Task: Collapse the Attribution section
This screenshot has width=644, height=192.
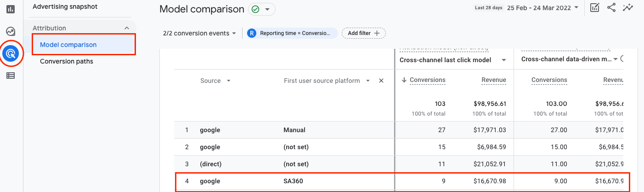Action: [127, 28]
